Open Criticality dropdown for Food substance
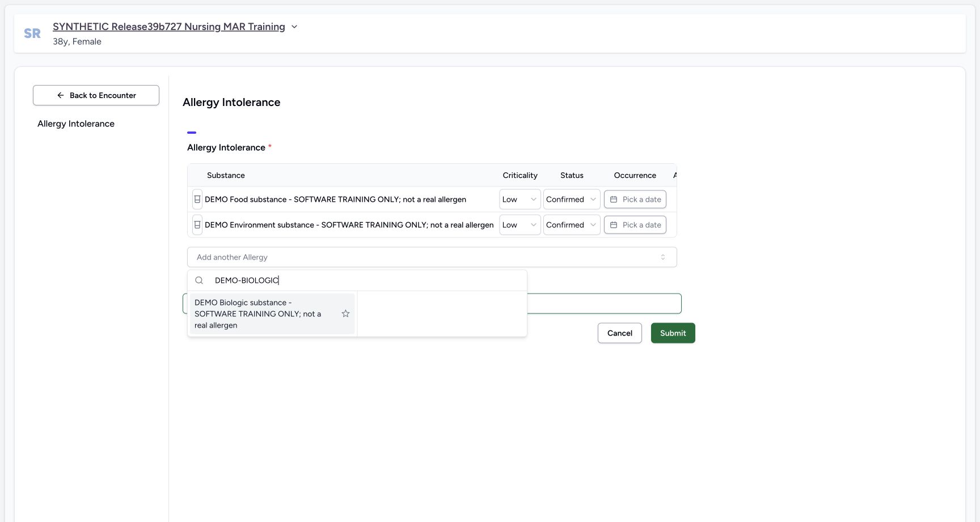The image size is (980, 522). 519,200
